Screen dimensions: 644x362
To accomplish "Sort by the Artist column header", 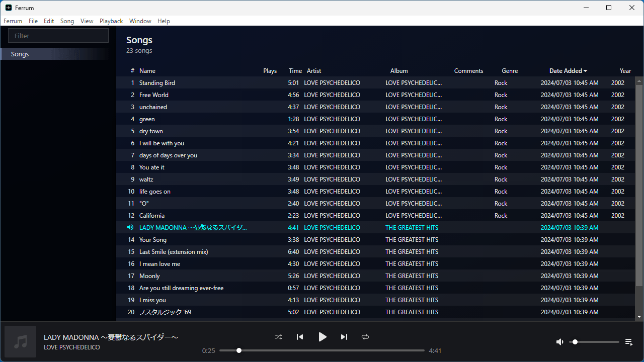I will [314, 71].
